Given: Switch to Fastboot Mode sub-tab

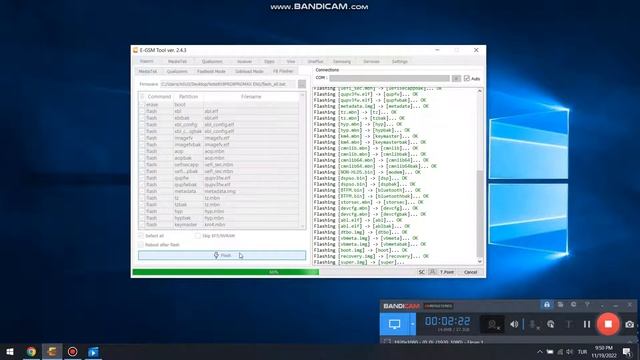Looking at the screenshot, I should click(211, 71).
